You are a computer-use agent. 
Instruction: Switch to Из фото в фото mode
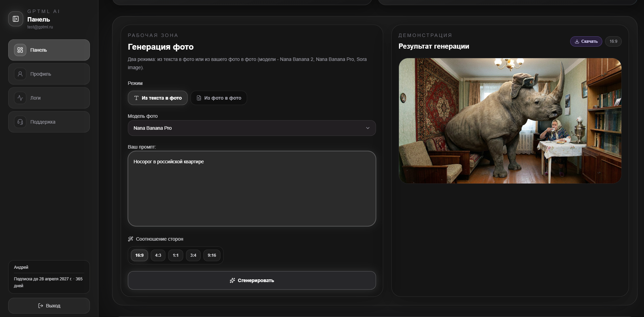pos(219,98)
